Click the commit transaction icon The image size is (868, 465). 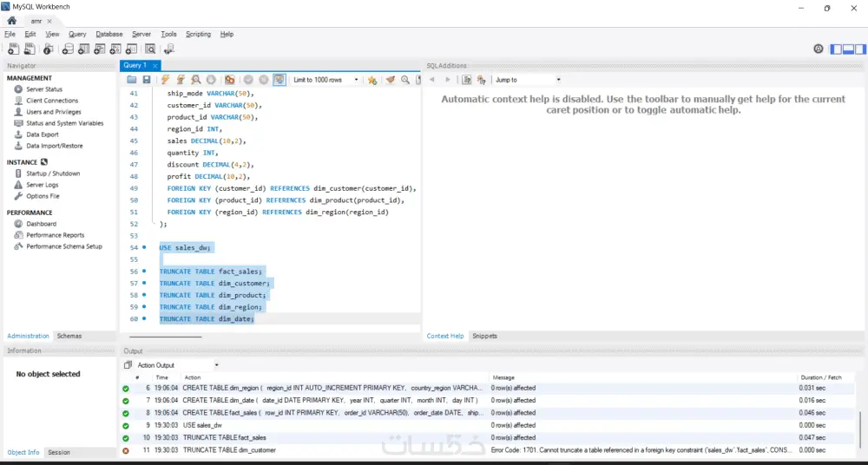[248, 80]
